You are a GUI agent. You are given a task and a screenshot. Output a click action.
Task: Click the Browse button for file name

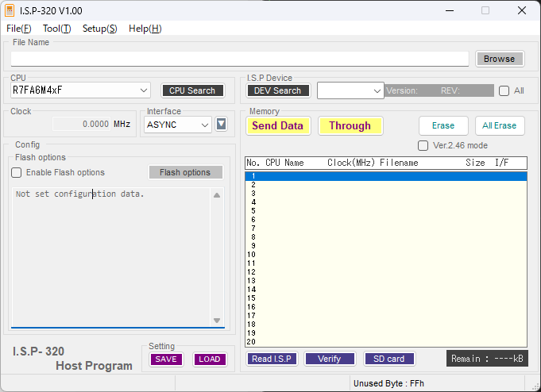pyautogui.click(x=499, y=59)
